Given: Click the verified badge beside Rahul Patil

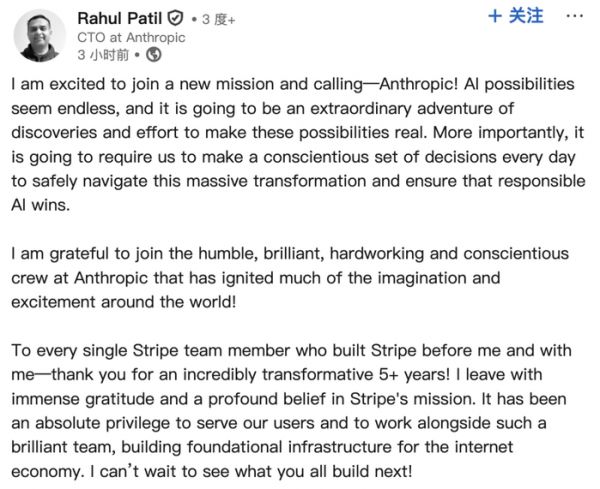Looking at the screenshot, I should (175, 18).
